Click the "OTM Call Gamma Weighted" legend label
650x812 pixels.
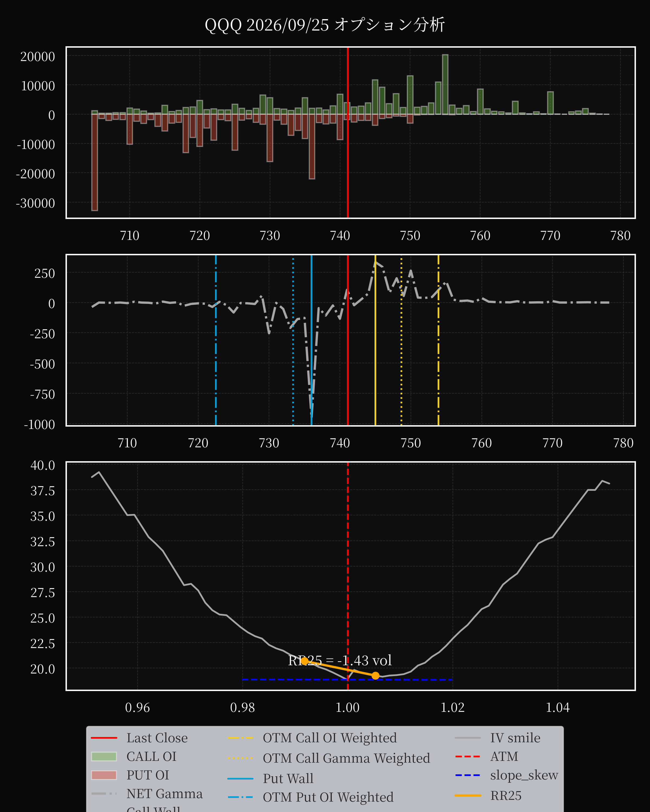click(346, 758)
